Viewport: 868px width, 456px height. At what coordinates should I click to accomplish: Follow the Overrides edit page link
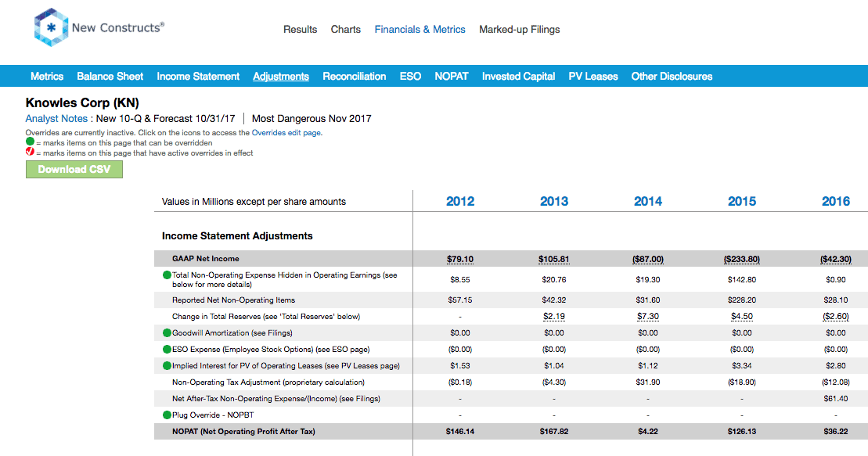tap(286, 133)
